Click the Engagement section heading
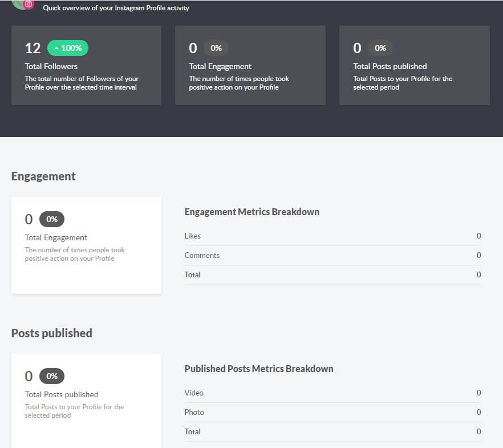503x448 pixels. click(x=43, y=176)
